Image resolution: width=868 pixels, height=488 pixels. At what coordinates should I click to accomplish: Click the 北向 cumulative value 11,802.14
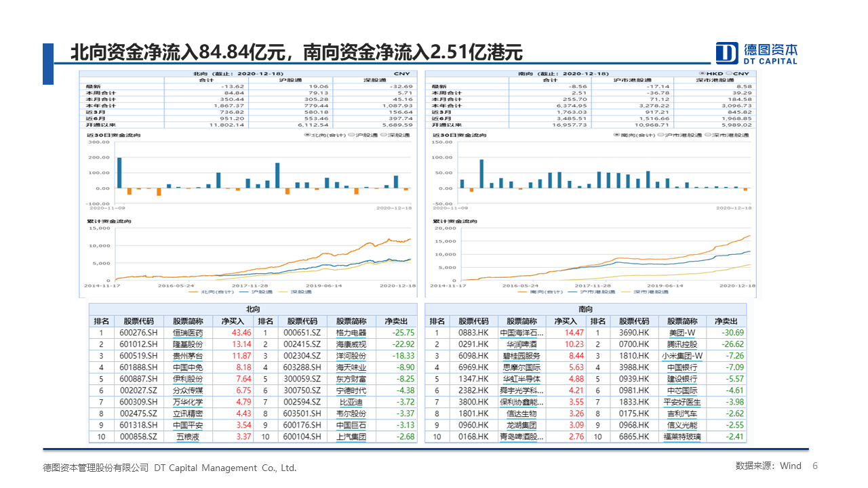click(x=228, y=125)
